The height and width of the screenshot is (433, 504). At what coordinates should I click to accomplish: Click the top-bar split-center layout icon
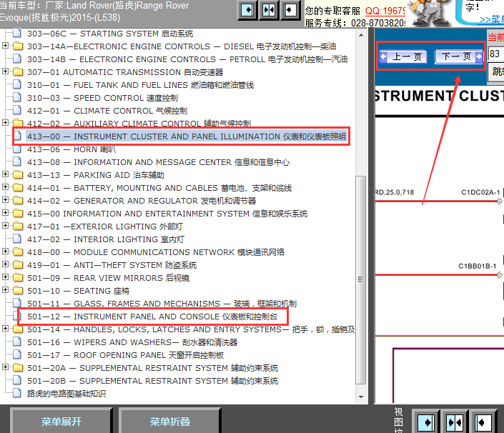coord(269,10)
